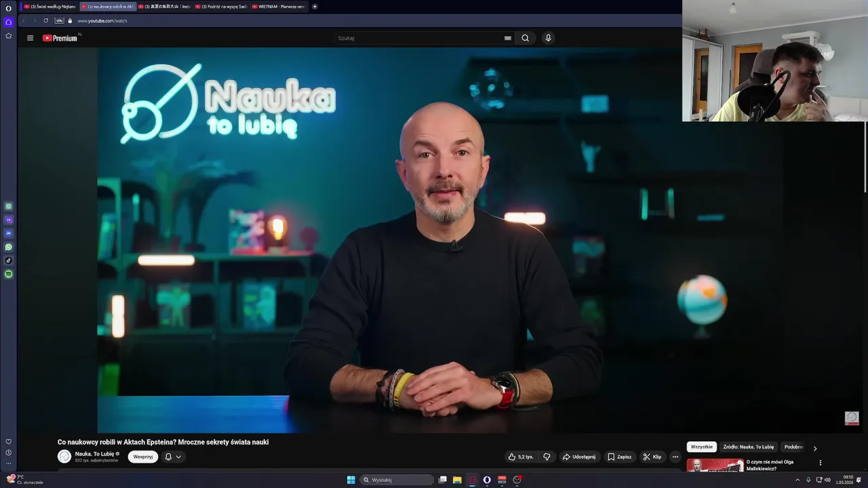Switch to Co naukowcy robili tab
Viewport: 868px width, 488px height.
[107, 6]
